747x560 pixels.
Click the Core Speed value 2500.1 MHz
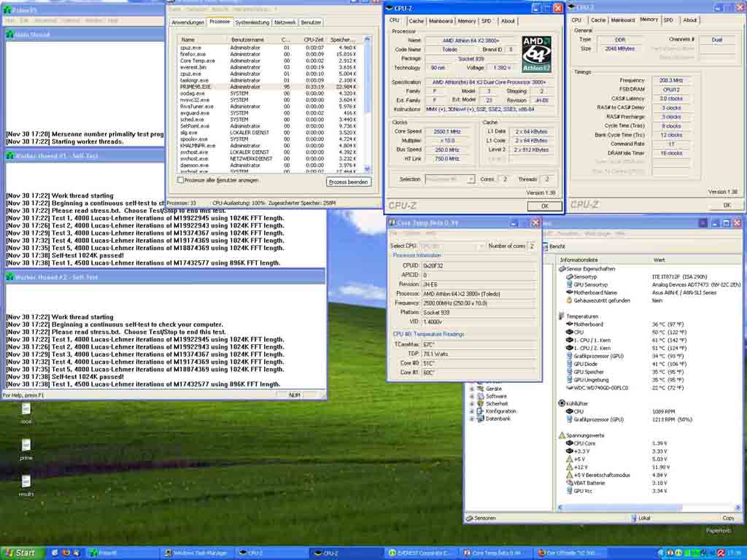pyautogui.click(x=447, y=131)
